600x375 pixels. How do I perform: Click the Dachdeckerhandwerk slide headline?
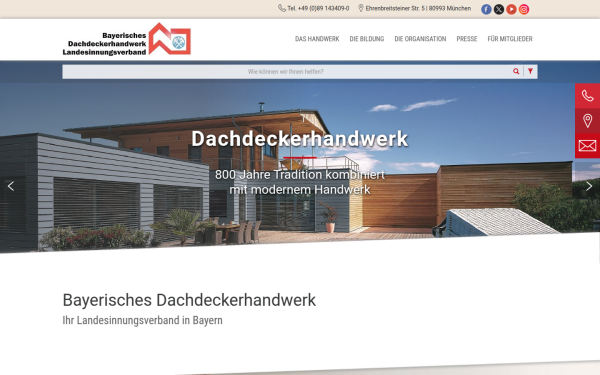(x=300, y=139)
